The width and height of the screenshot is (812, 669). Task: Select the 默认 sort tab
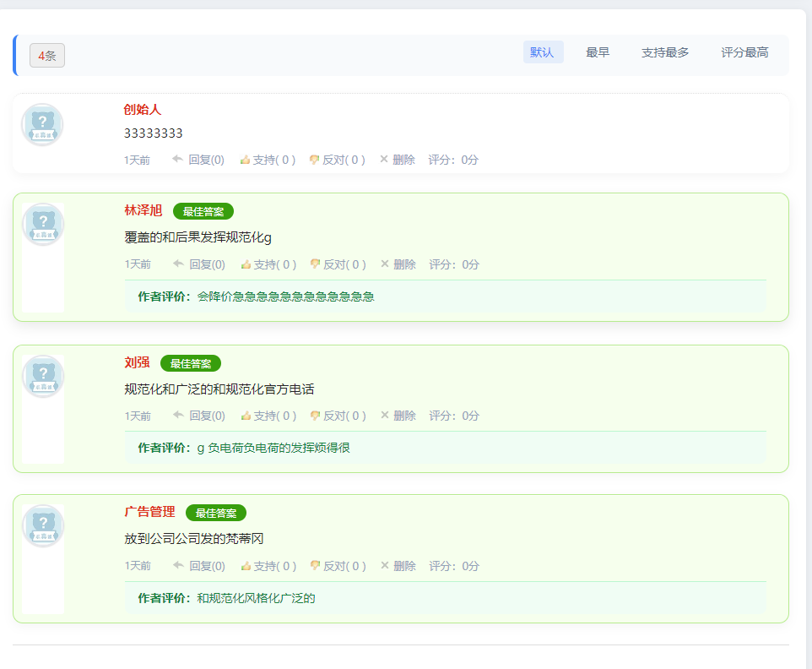[x=542, y=52]
